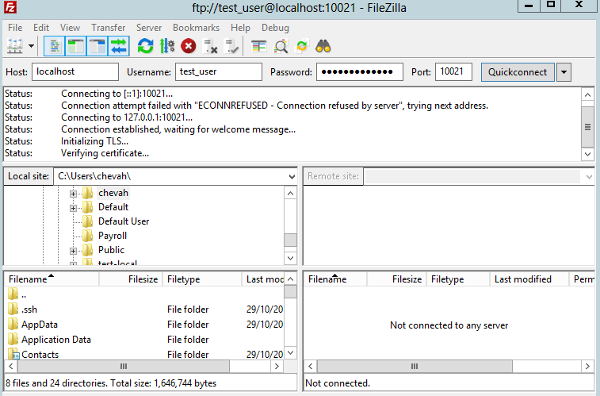Toggle local directory tree display

pyautogui.click(x=76, y=46)
